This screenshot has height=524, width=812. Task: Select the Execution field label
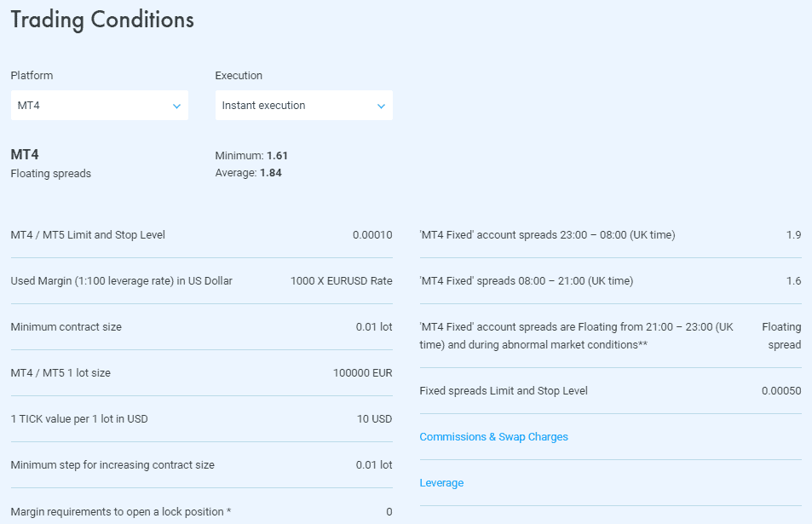point(239,76)
